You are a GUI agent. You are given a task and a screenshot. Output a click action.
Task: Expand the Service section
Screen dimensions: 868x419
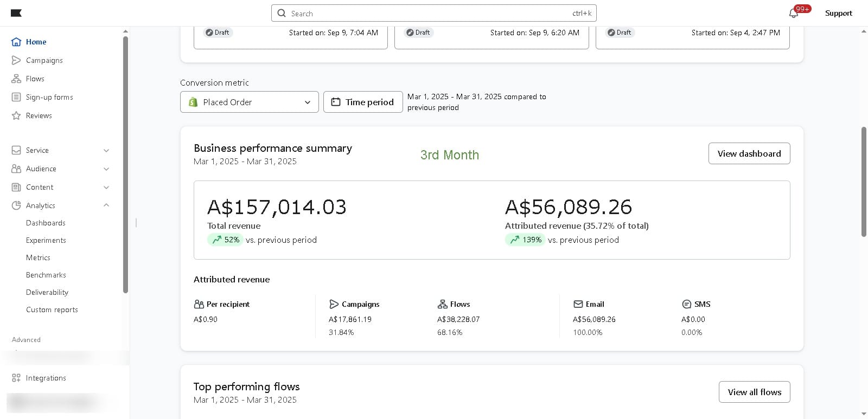(x=106, y=151)
